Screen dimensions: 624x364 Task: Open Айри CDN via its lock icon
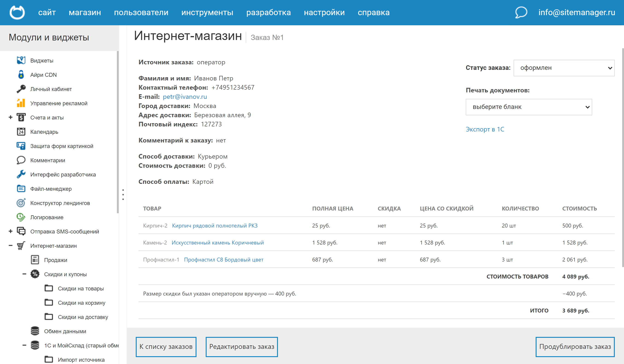click(21, 74)
